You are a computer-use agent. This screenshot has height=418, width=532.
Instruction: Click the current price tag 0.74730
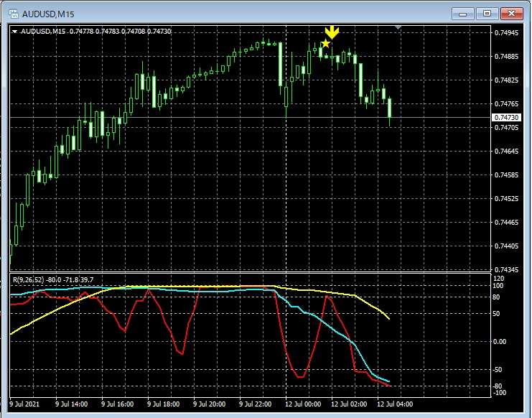506,117
